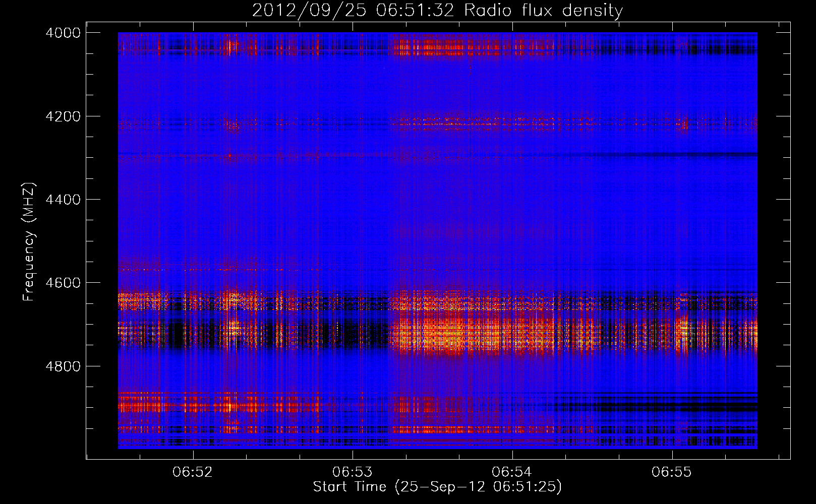816x504 pixels.
Task: Click the 06:54 time tick label
Action: click(x=512, y=472)
